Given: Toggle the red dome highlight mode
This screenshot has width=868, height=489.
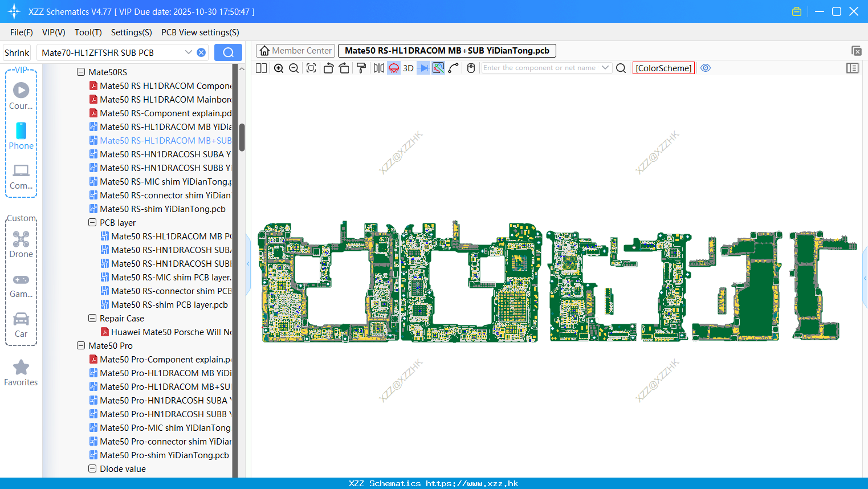Looking at the screenshot, I should 394,68.
